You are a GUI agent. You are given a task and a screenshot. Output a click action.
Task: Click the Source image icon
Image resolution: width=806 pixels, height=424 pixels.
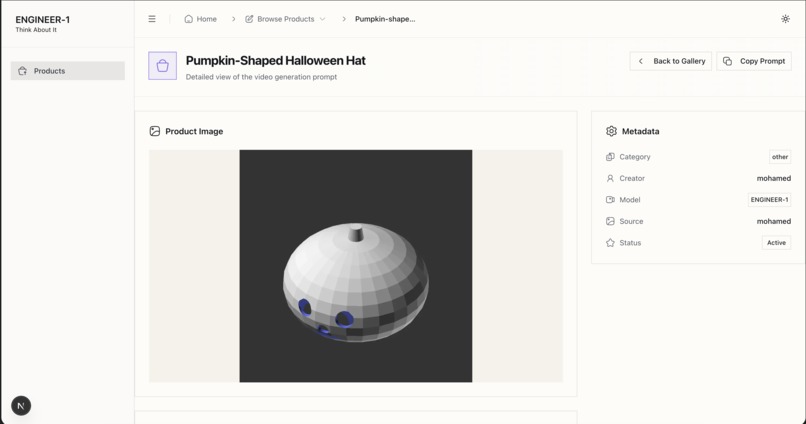610,222
